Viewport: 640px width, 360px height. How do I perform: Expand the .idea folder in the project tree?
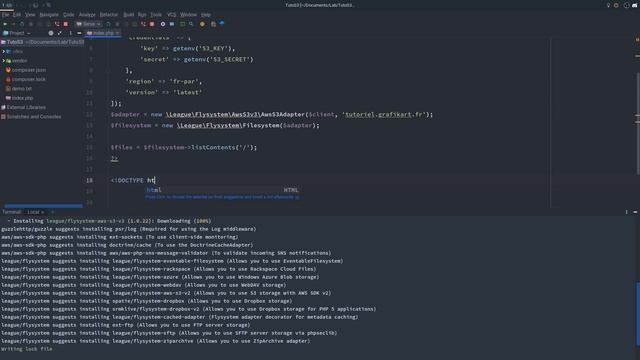[x=4, y=51]
